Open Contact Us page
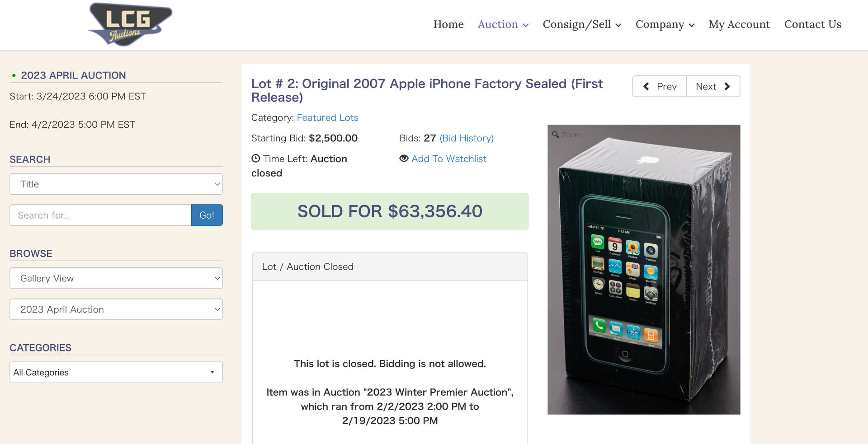Image resolution: width=868 pixels, height=444 pixels. 812,24
